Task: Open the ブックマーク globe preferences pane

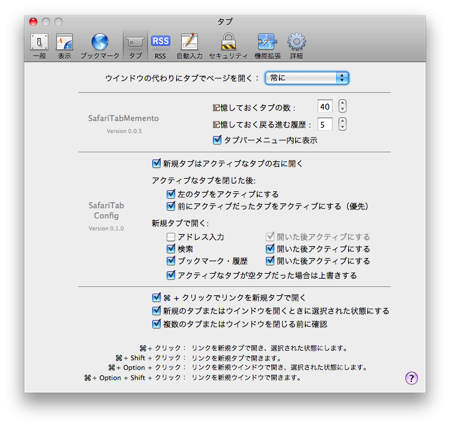Action: click(x=100, y=46)
